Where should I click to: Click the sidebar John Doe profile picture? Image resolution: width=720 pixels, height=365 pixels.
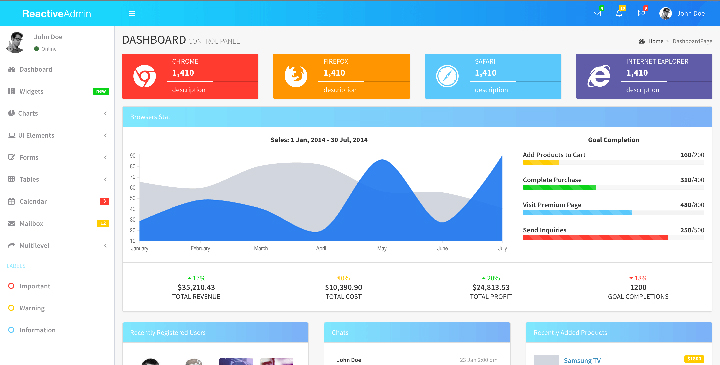point(15,42)
